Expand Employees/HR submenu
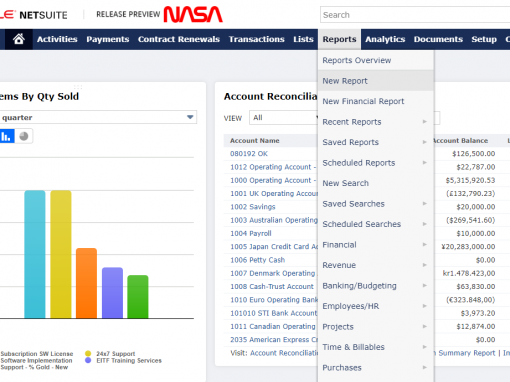This screenshot has width=510, height=382. (x=376, y=306)
